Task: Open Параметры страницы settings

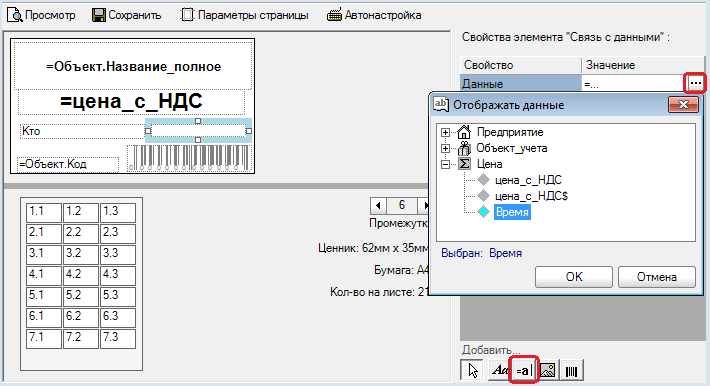Action: coord(245,15)
